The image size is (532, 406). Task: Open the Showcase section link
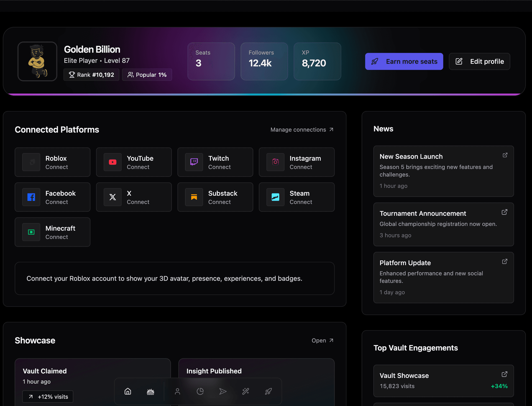[322, 341]
